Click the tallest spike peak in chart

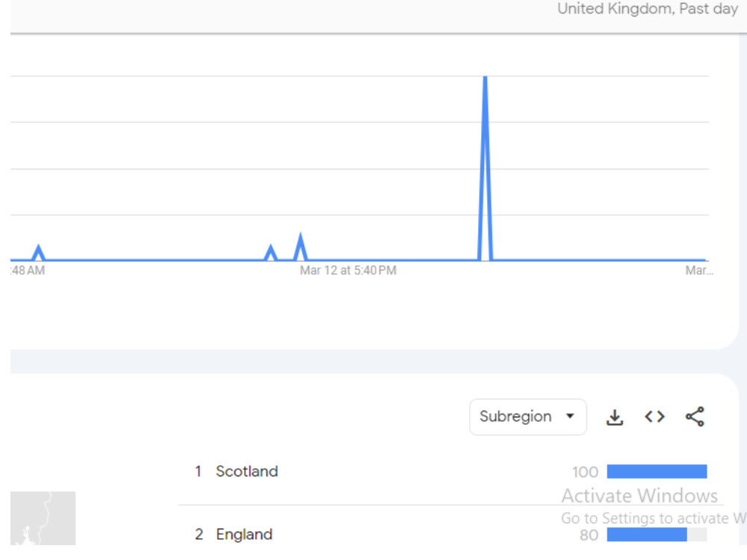click(485, 78)
